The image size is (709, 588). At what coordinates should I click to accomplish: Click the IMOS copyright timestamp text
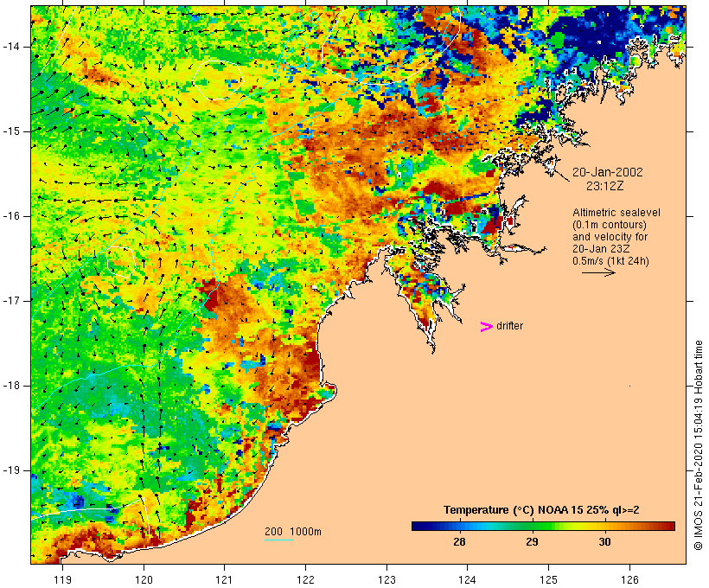(698, 445)
